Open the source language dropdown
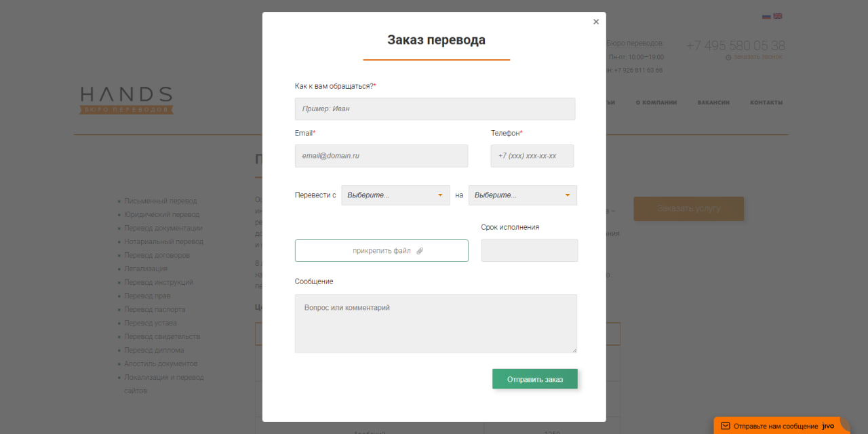 395,195
